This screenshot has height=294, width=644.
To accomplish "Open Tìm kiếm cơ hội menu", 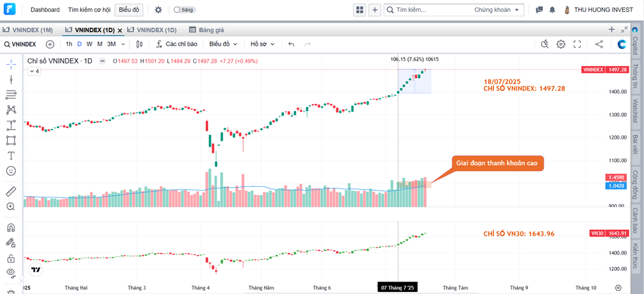I will [90, 10].
